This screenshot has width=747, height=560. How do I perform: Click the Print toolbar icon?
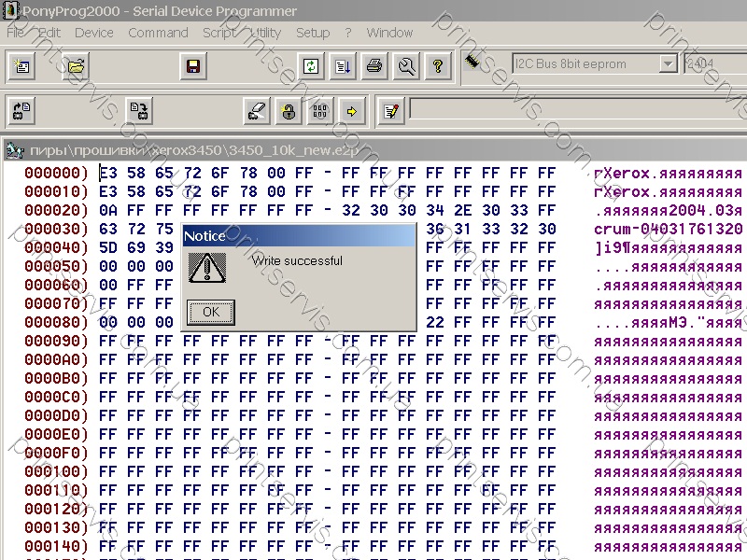coord(374,65)
